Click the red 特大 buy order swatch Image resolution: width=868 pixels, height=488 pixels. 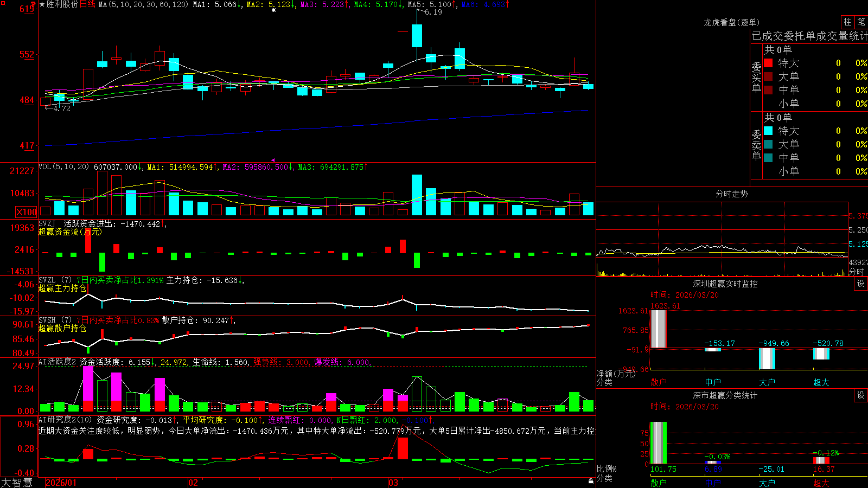tap(768, 63)
